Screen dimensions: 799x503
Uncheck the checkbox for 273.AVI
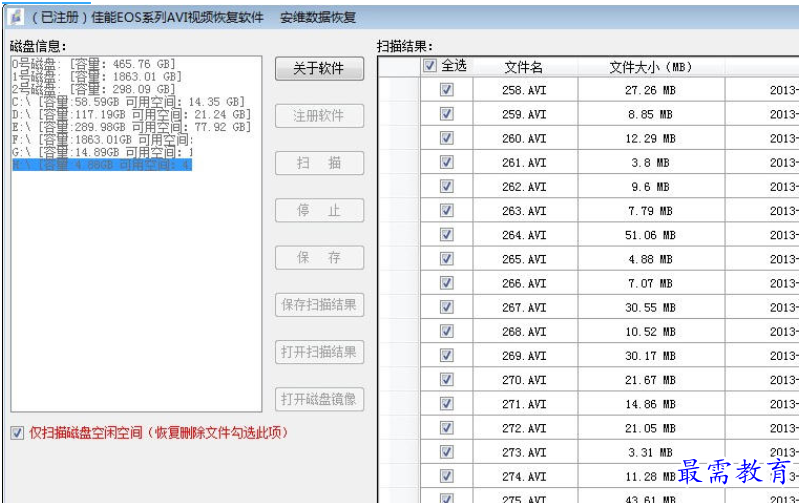(x=446, y=452)
